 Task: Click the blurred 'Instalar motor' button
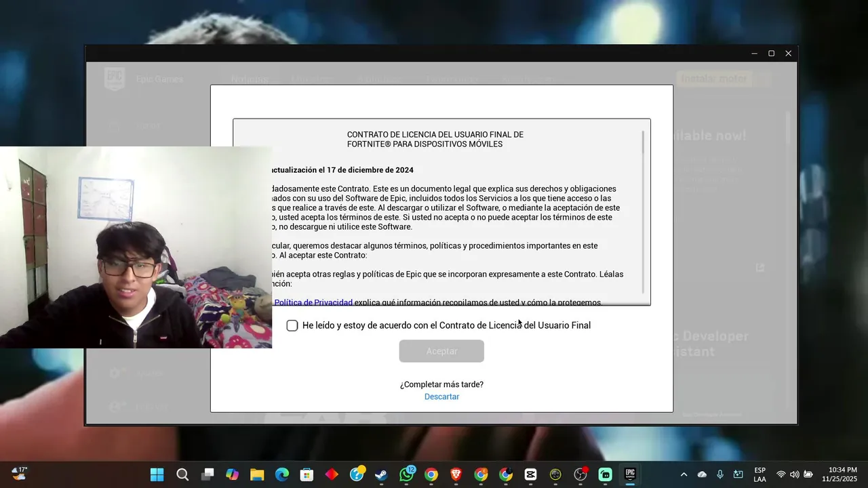tap(714, 79)
